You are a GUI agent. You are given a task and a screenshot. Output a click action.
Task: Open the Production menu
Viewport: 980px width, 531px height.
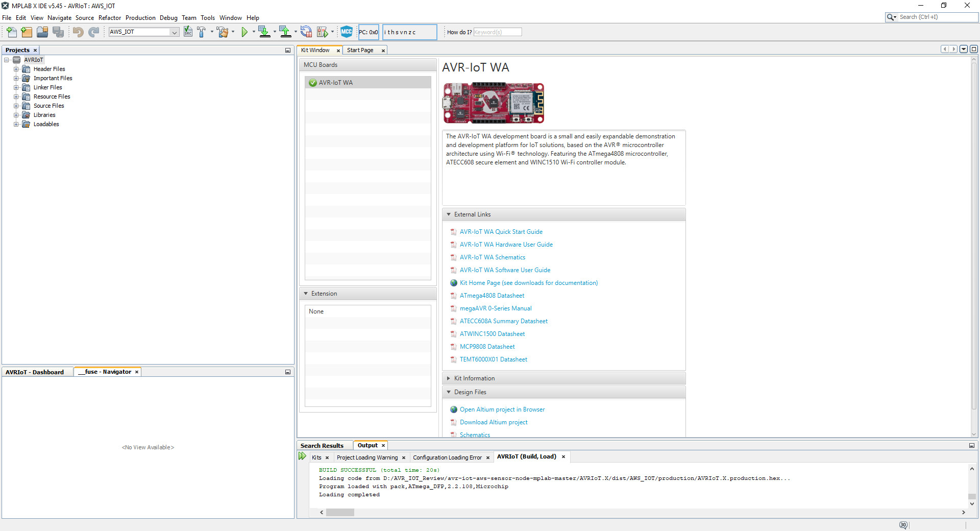tap(140, 18)
